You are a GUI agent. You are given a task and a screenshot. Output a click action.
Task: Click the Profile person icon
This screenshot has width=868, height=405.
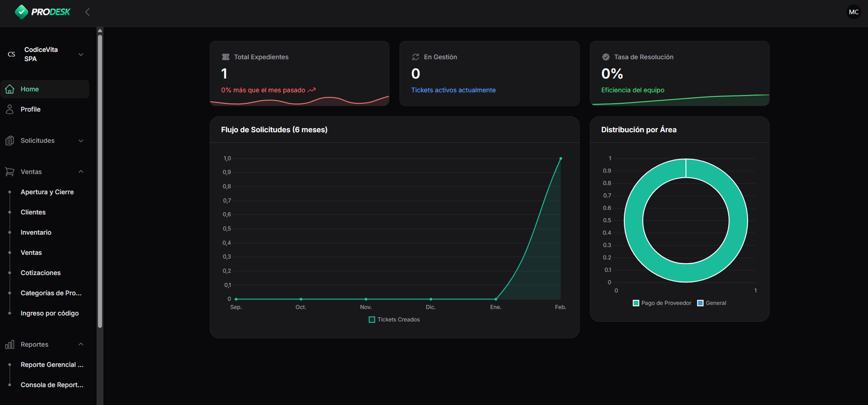(x=10, y=109)
